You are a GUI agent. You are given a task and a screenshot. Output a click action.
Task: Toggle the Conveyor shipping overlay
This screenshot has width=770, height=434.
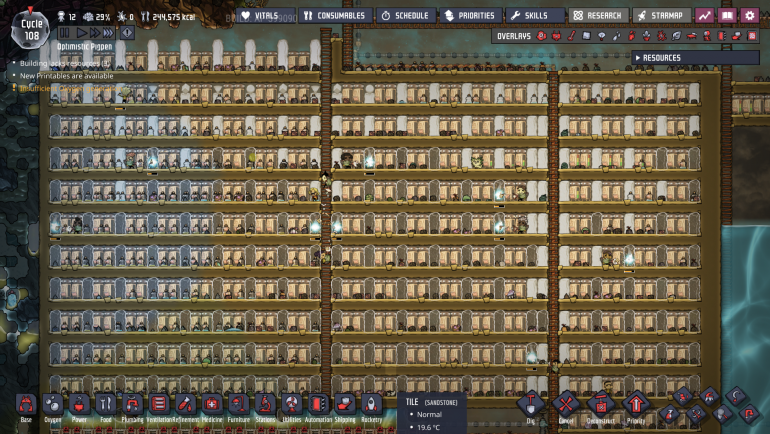point(736,36)
